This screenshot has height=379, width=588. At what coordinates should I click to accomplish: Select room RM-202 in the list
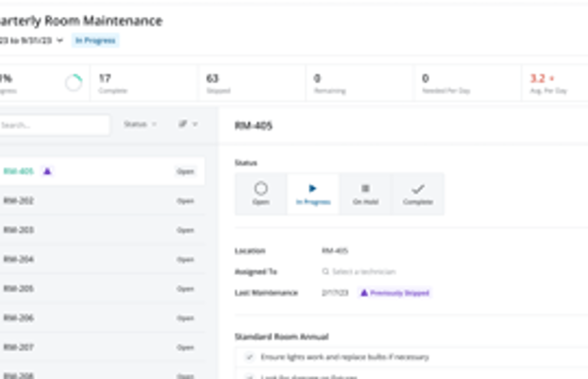(x=102, y=201)
